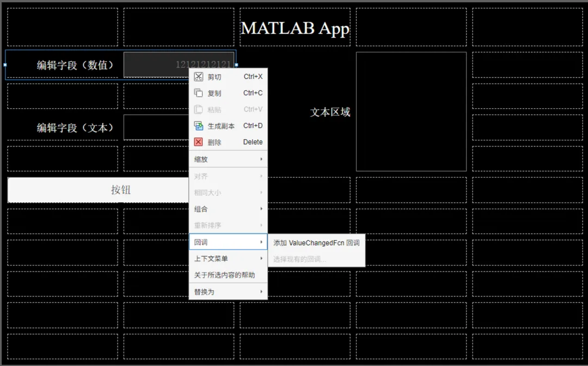The width and height of the screenshot is (588, 366).
Task: Click inside the 文本区域 text area box
Action: [x=411, y=111]
